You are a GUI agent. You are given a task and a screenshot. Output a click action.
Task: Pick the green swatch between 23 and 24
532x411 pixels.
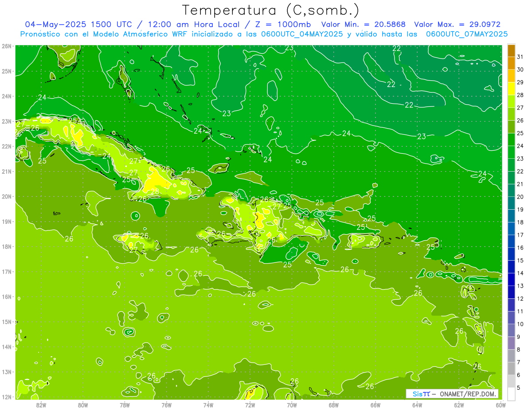click(x=511, y=153)
